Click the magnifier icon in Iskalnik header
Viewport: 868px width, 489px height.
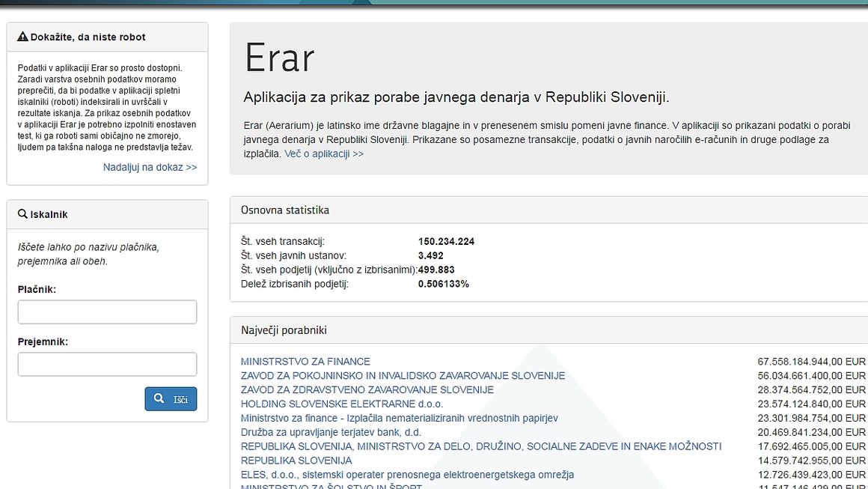22,214
